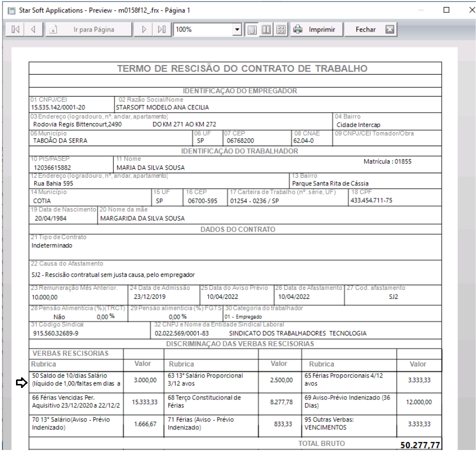This screenshot has height=451, width=476.
Task: Click Cidade Intercap bairro value
Action: pyautogui.click(x=358, y=125)
